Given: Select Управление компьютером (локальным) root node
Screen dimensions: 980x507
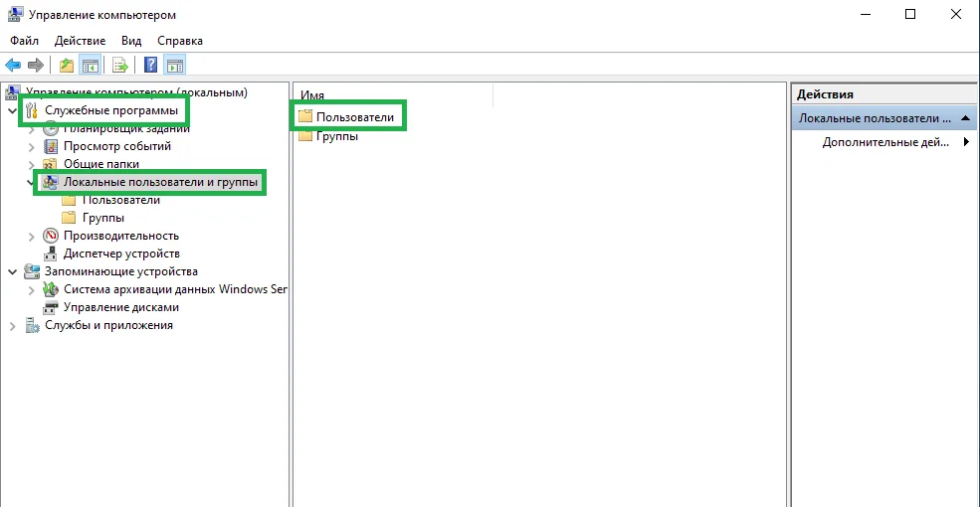Looking at the screenshot, I should tap(136, 92).
